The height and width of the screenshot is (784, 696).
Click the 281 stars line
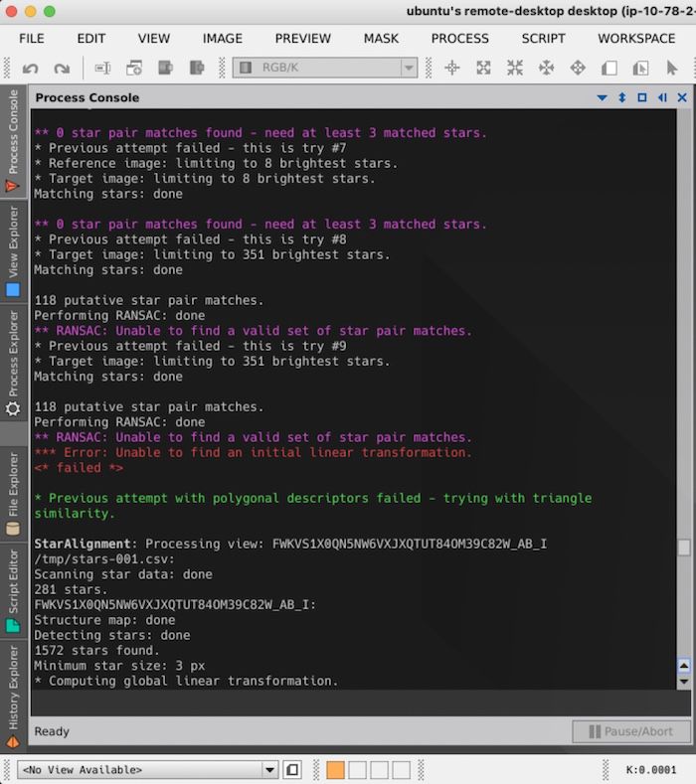pyautogui.click(x=71, y=589)
